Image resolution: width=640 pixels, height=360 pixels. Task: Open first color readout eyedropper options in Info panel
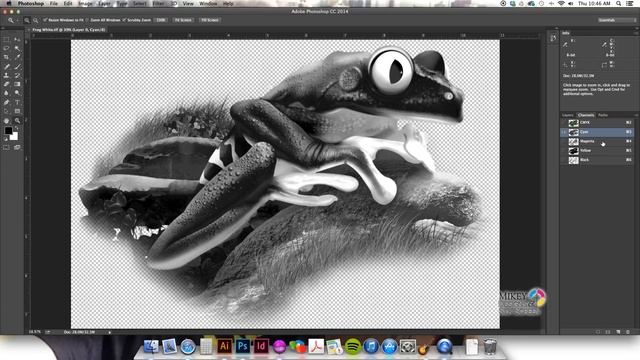[565, 44]
